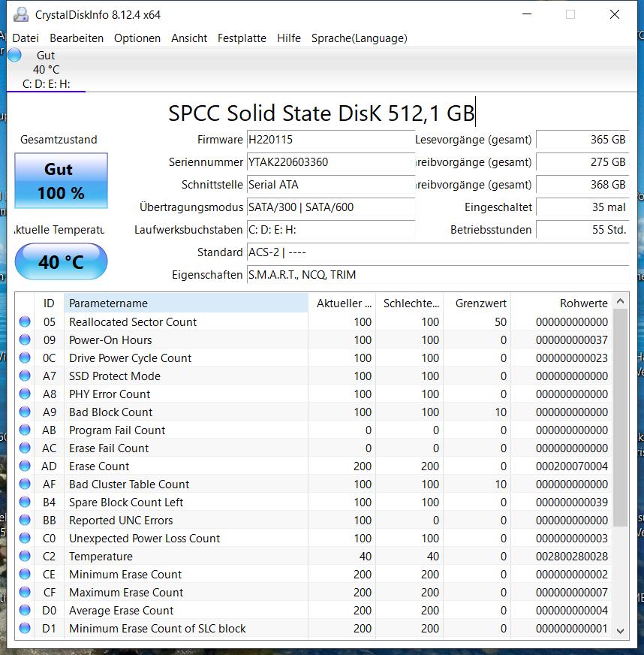Viewport: 644px width, 655px height.
Task: Click status orb for Bad Cluster Table Count
Action: pos(25,484)
